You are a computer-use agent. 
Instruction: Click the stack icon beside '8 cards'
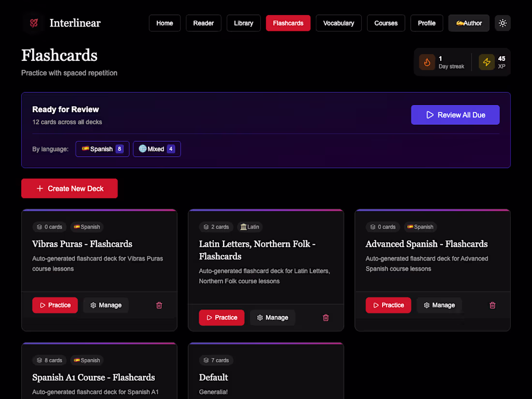39,360
